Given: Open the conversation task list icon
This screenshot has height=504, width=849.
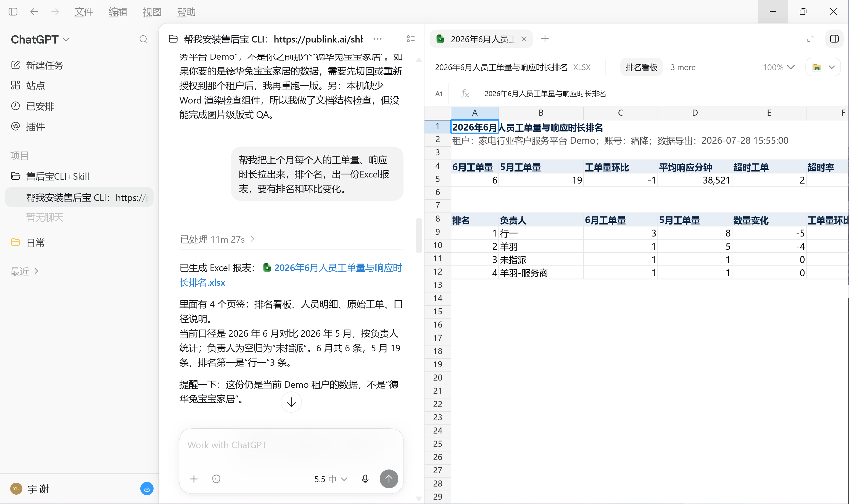Looking at the screenshot, I should click(411, 39).
